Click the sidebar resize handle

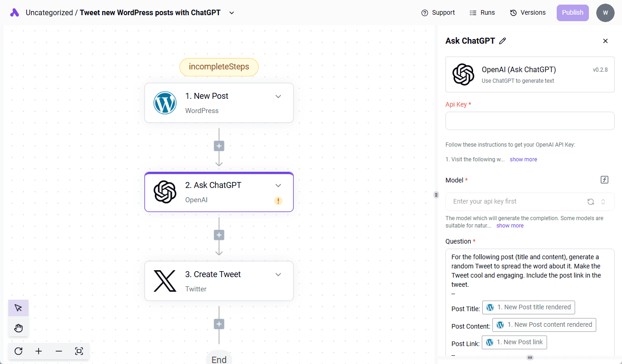point(436,195)
